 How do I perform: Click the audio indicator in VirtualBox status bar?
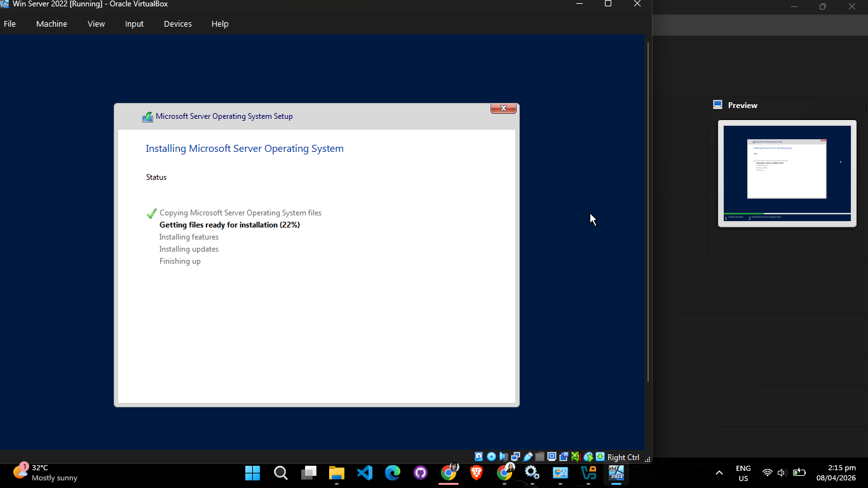pyautogui.click(x=504, y=457)
